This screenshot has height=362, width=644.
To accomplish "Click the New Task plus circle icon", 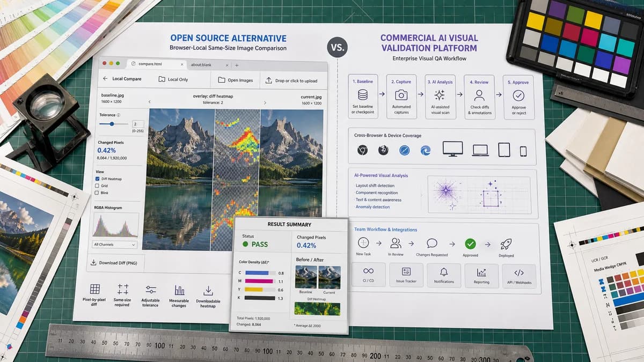I will (x=363, y=243).
